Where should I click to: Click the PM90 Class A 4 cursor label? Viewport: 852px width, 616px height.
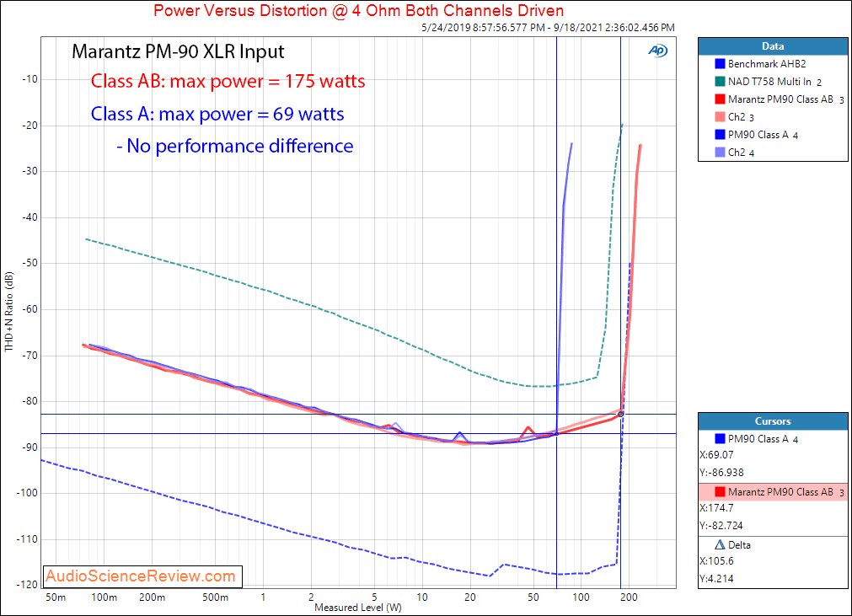click(x=763, y=438)
